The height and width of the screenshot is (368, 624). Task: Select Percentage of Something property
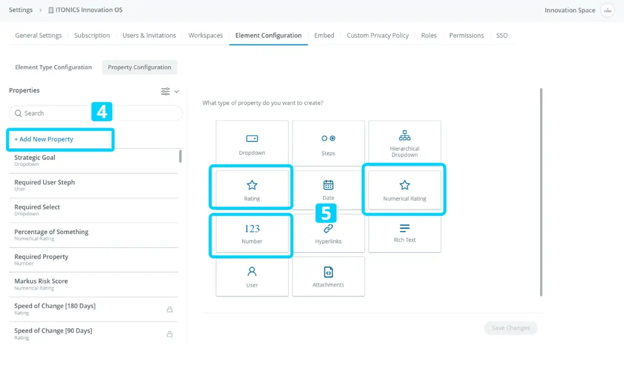(x=94, y=235)
